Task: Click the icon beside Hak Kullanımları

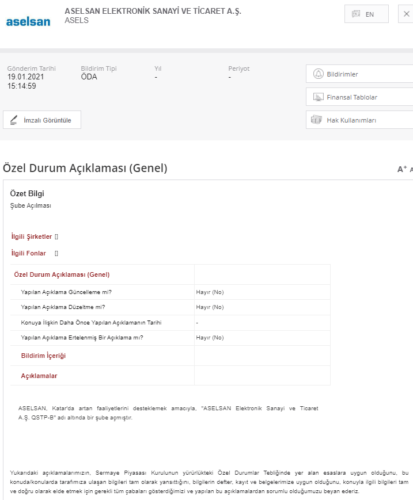Action: point(316,120)
